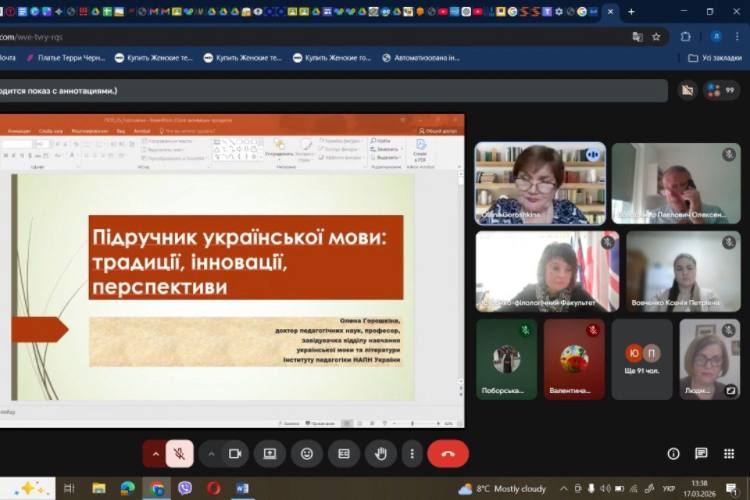The height and width of the screenshot is (500, 750).
Task: Open a new browser tab
Action: coord(631,12)
